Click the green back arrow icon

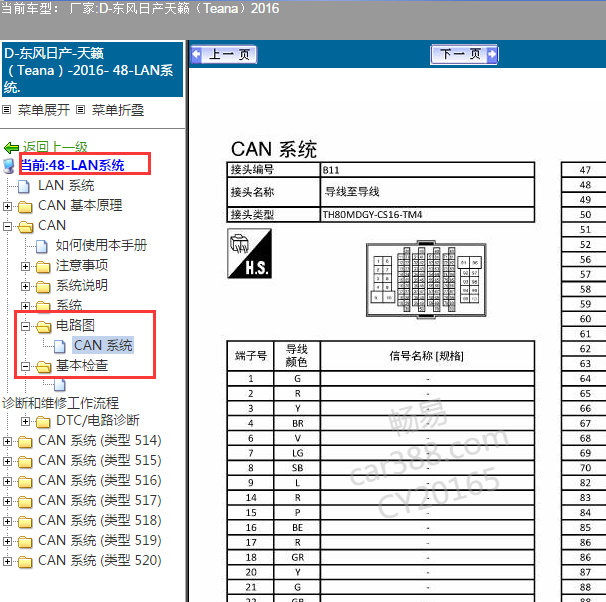click(x=11, y=147)
